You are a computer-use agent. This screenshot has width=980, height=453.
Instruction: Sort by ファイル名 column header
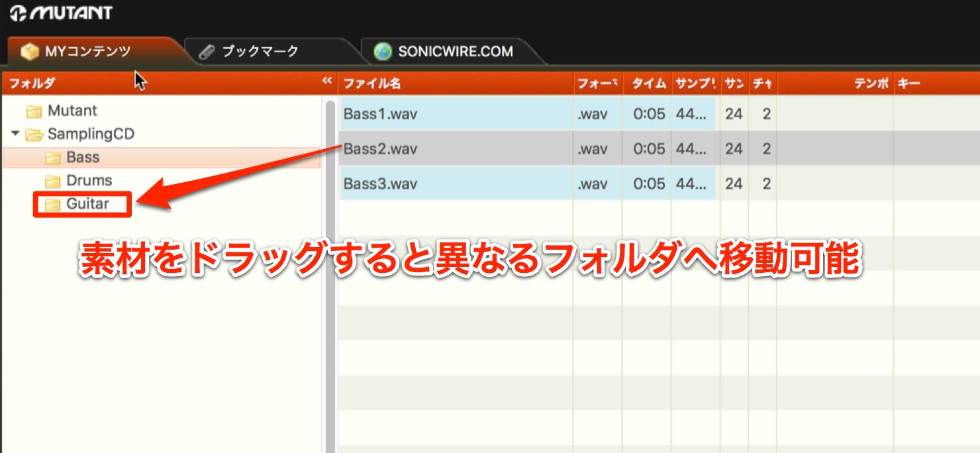[456, 83]
